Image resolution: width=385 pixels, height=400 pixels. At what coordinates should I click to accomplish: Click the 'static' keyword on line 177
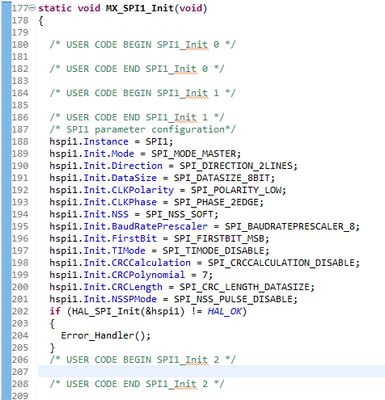click(55, 8)
